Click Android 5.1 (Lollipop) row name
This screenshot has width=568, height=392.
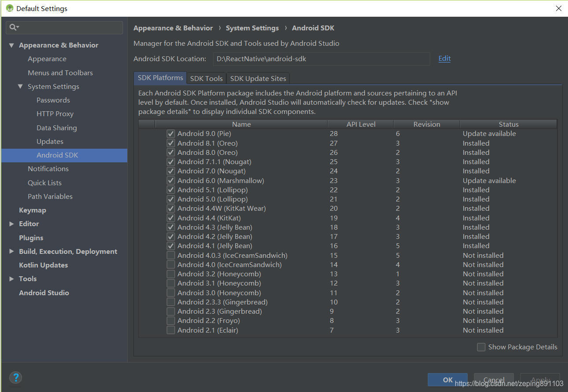point(213,190)
